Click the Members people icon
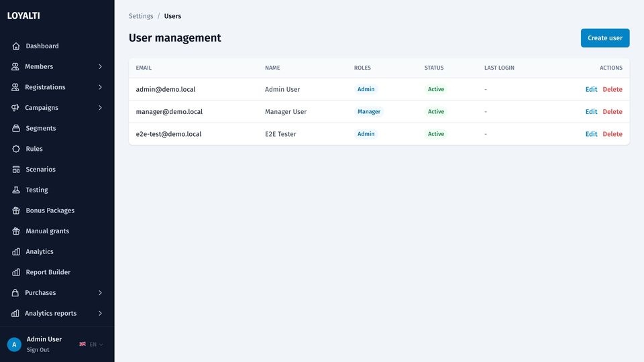Image resolution: width=644 pixels, height=362 pixels. (x=15, y=66)
